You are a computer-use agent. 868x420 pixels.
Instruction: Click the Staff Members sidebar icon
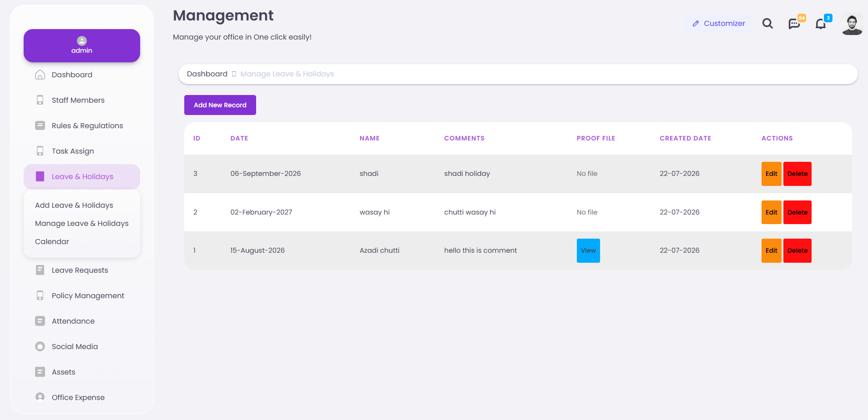coord(40,100)
